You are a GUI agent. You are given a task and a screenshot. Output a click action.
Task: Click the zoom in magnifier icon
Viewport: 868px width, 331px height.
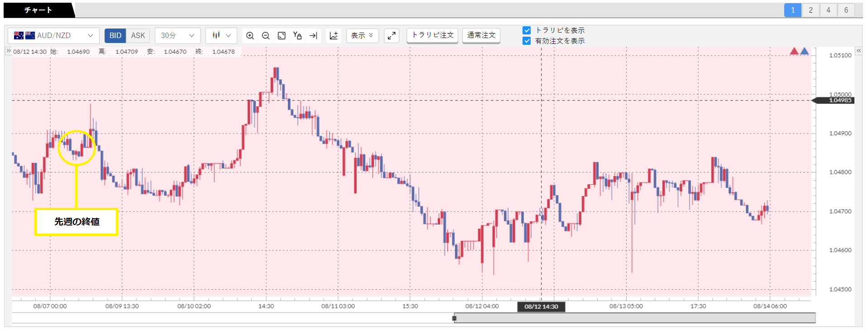[x=250, y=35]
